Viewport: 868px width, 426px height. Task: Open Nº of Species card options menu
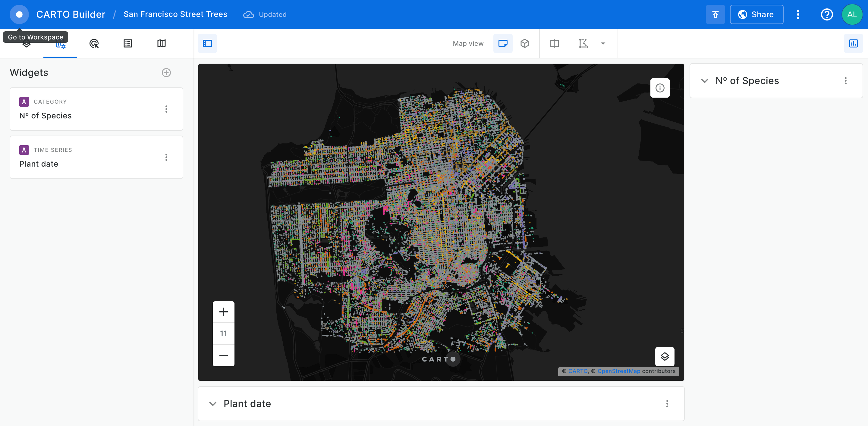point(166,109)
